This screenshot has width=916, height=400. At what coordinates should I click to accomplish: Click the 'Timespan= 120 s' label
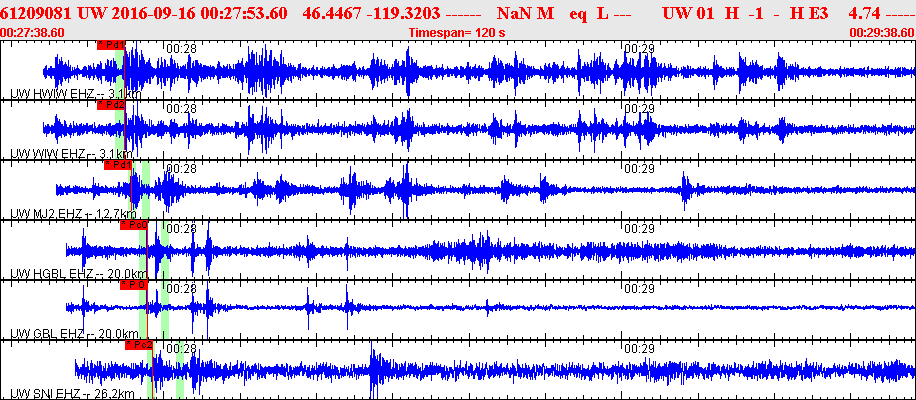coord(457,33)
